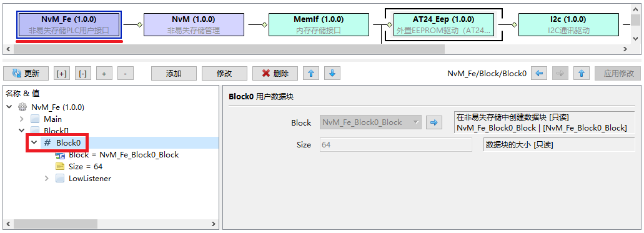Viewport: 644px width, 233px height.
Task: Click the [+] expand all button
Action: coord(62,74)
